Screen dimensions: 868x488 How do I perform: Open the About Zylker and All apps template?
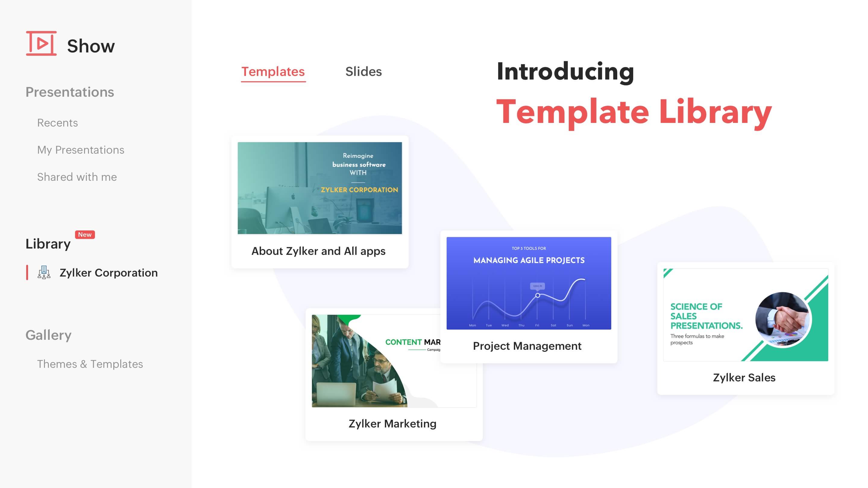click(x=318, y=203)
